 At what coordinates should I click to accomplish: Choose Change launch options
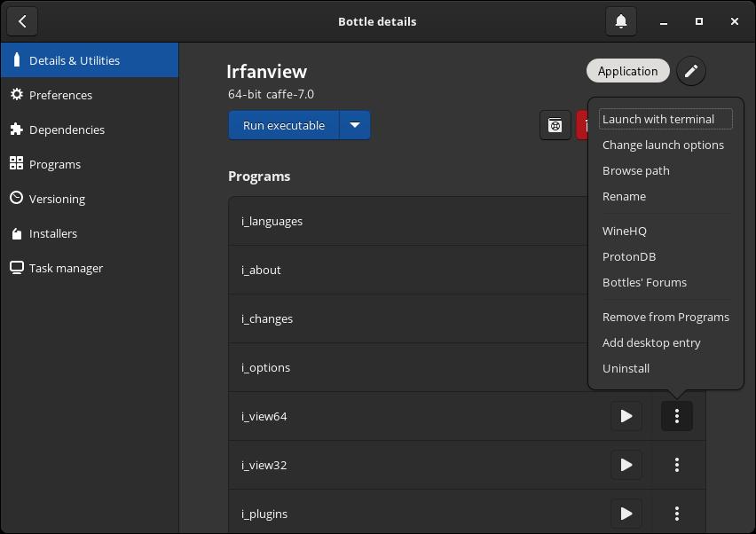[x=665, y=145]
